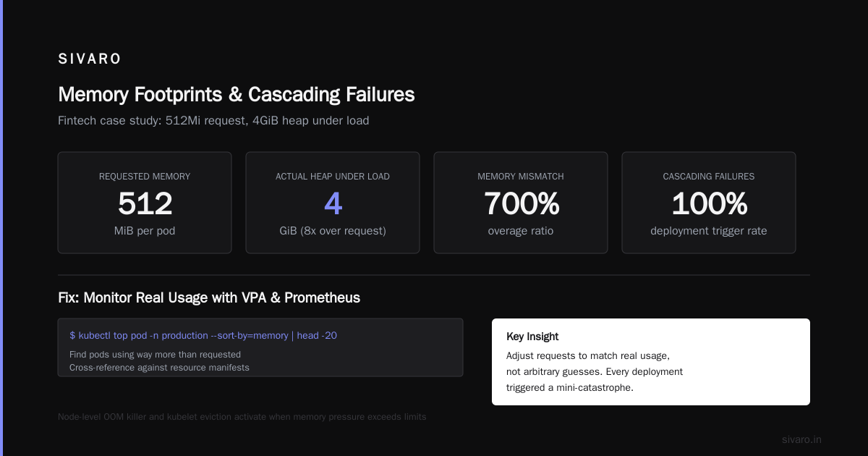Select the 700% overage ratio figure
The height and width of the screenshot is (456, 868).
(x=521, y=204)
